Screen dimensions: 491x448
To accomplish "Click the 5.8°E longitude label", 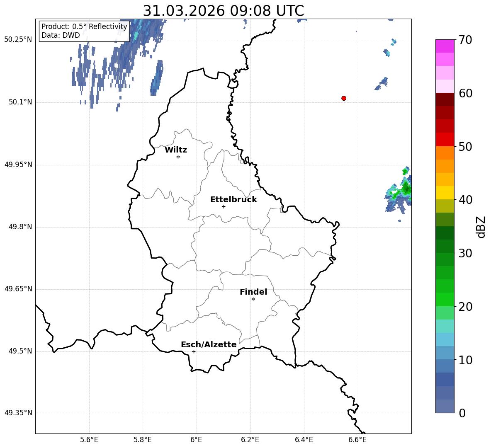I will tap(143, 440).
